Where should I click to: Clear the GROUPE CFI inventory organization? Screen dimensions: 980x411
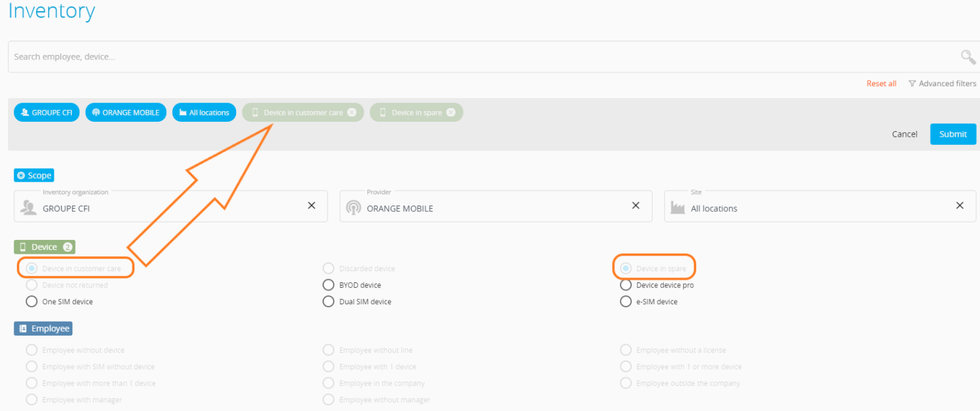click(311, 206)
